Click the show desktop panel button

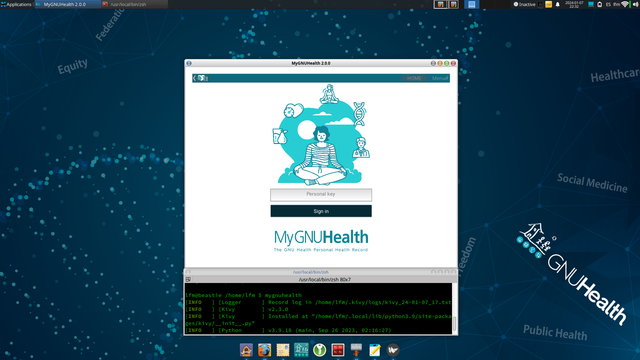(x=471, y=4)
